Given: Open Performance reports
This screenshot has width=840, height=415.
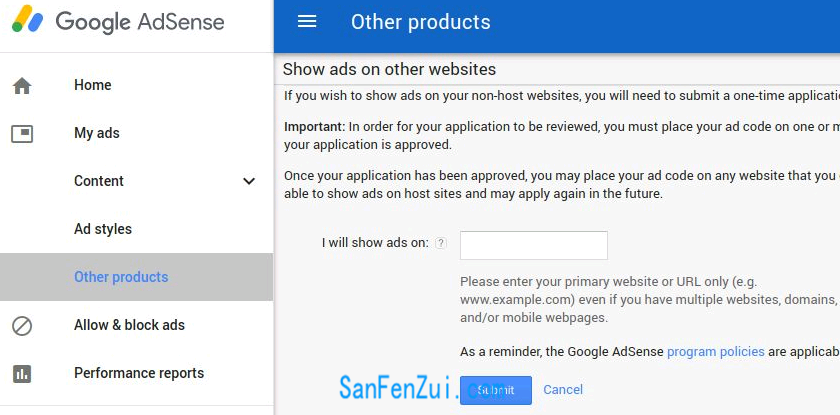Looking at the screenshot, I should 139,373.
